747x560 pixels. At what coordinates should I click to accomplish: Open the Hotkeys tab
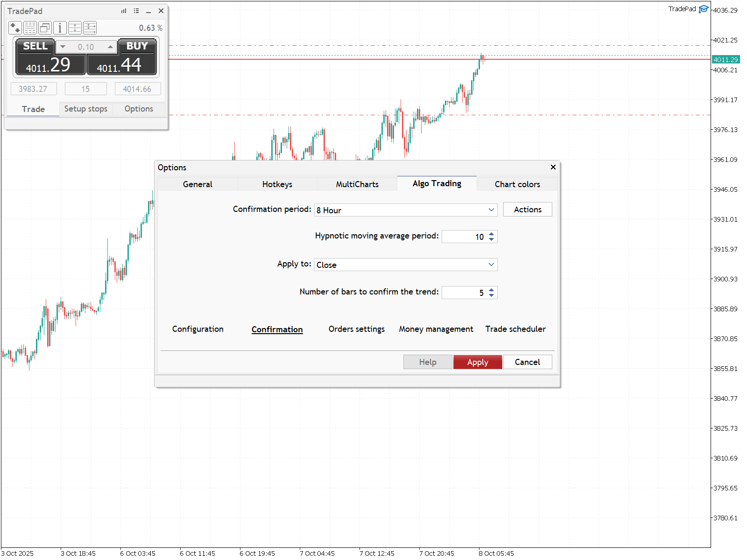tap(277, 184)
